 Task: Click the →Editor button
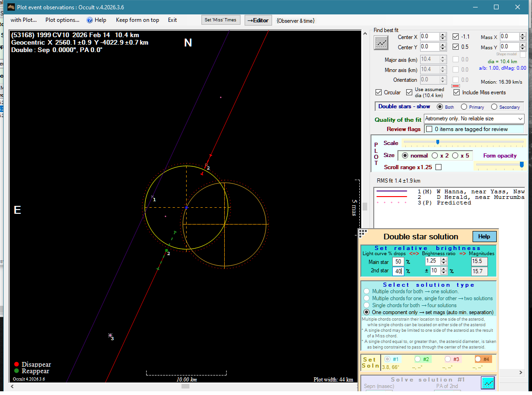click(x=258, y=20)
